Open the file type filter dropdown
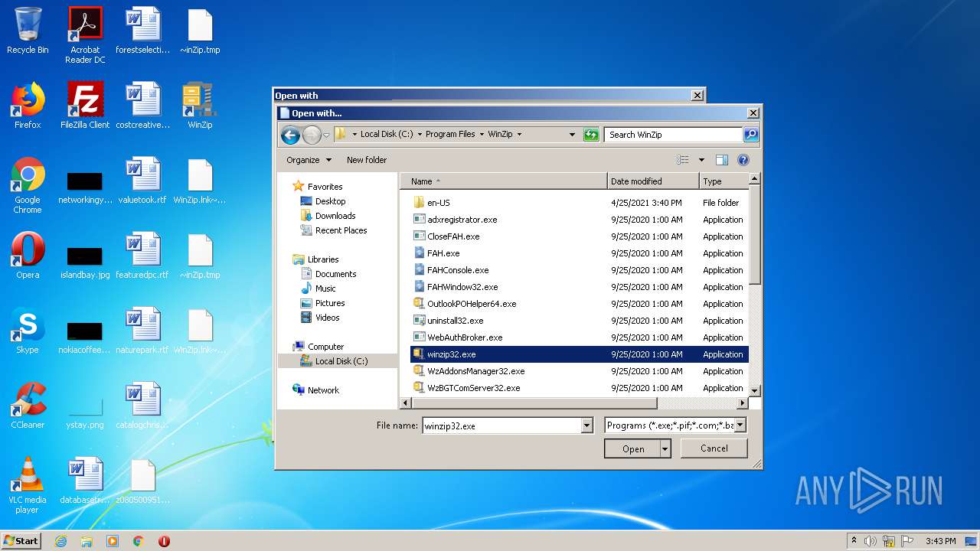The height and width of the screenshot is (551, 980). point(740,425)
